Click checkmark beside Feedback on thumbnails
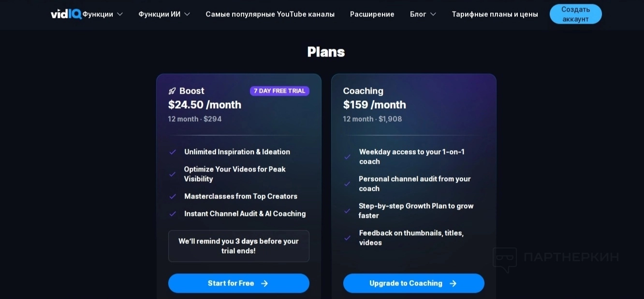This screenshot has width=644, height=299. [x=347, y=238]
